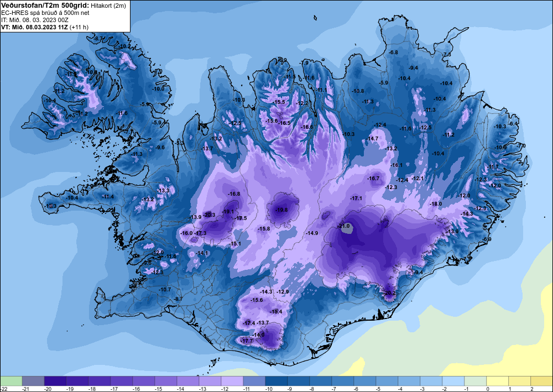Click the -17.4 temperature label
Screen dimensions: 553x392
[249, 323]
